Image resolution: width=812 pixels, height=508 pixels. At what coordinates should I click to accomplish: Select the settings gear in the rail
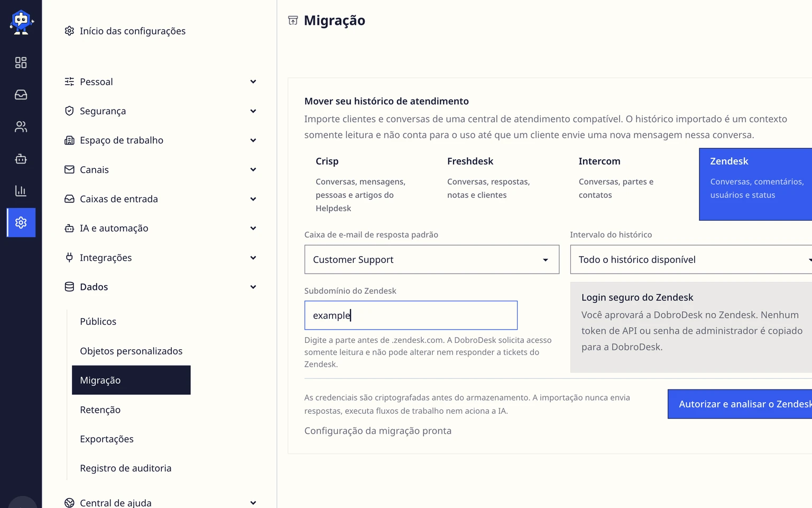[21, 222]
